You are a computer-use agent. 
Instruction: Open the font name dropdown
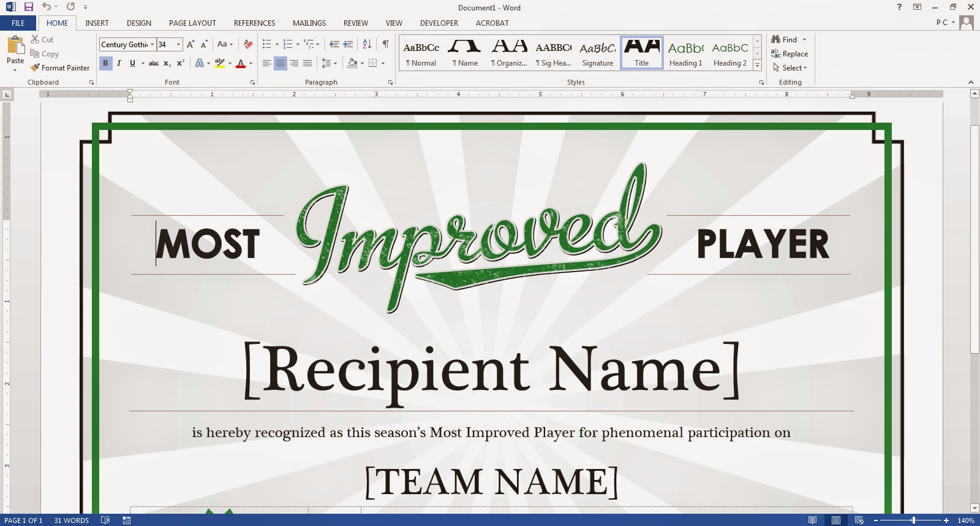(x=152, y=44)
